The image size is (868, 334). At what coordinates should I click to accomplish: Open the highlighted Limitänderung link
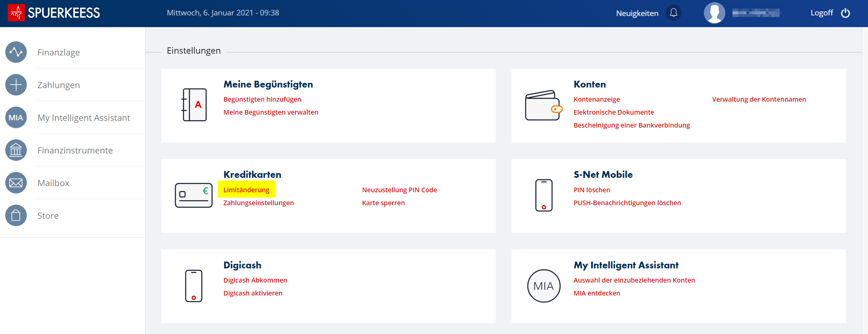[x=246, y=190]
